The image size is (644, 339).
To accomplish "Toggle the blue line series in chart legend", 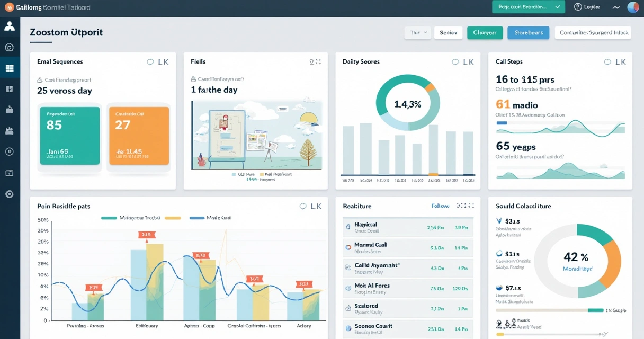I will (x=197, y=218).
